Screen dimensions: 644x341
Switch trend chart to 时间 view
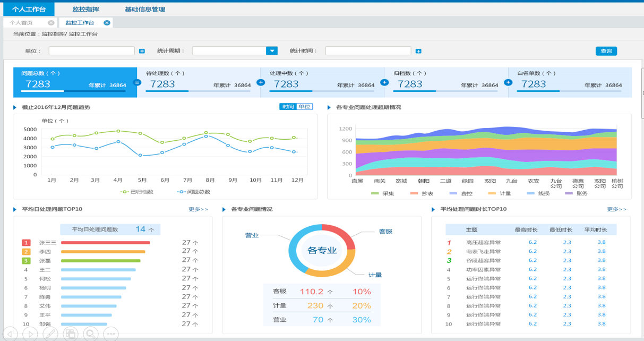coord(288,107)
